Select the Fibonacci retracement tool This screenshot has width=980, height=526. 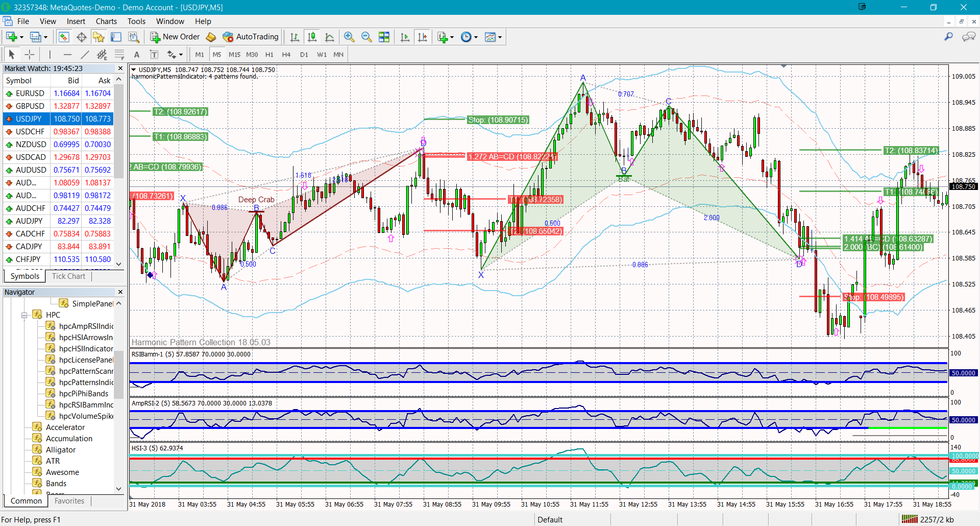pyautogui.click(x=119, y=54)
